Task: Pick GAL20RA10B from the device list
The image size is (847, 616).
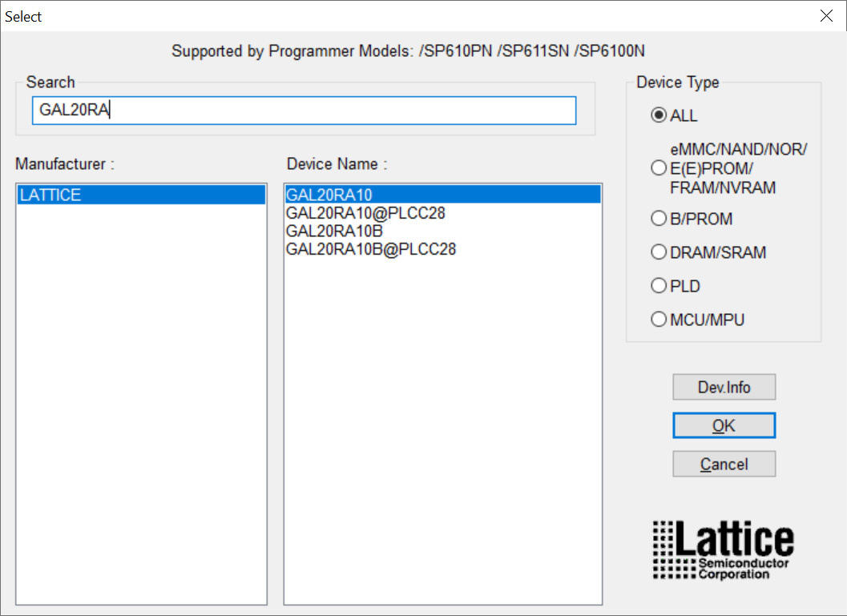Action: click(442, 231)
